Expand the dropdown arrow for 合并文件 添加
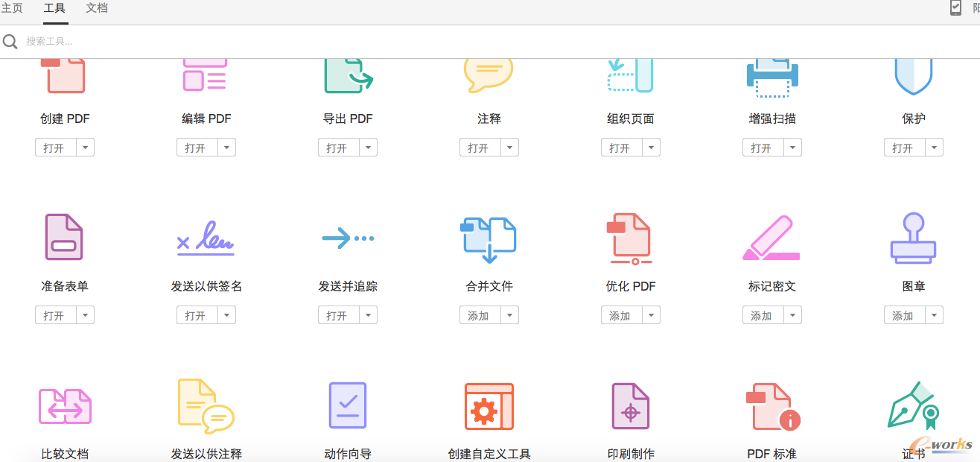This screenshot has width=980, height=462. click(x=509, y=315)
